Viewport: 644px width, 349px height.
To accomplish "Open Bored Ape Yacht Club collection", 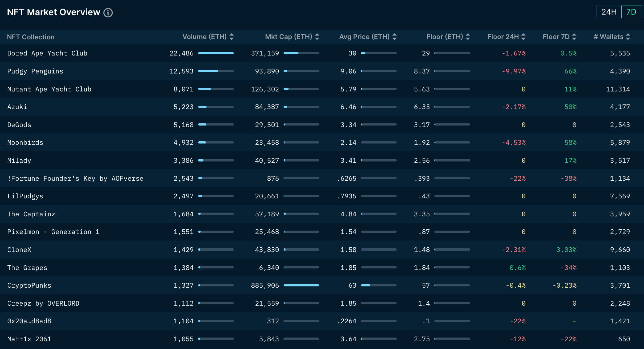I will (x=47, y=53).
